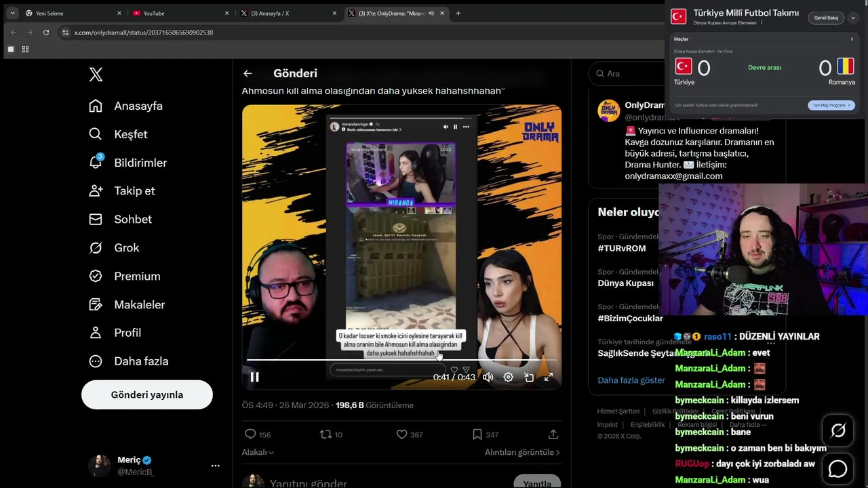Open the Maçlar section arrow
The height and width of the screenshot is (488, 868).
852,39
